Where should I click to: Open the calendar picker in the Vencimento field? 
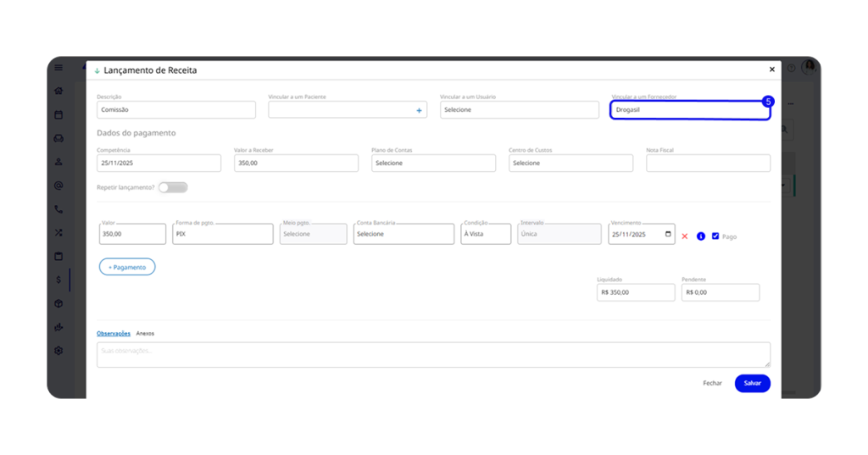tap(668, 234)
